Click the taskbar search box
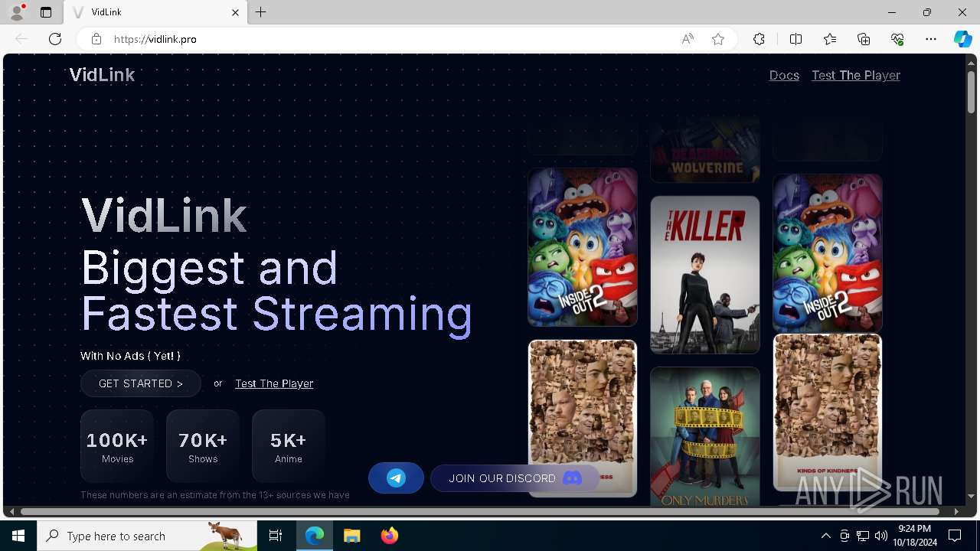The image size is (980, 551). [147, 536]
